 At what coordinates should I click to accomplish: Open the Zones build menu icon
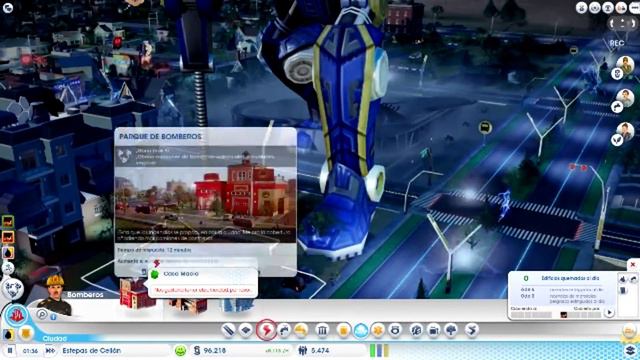(x=246, y=330)
